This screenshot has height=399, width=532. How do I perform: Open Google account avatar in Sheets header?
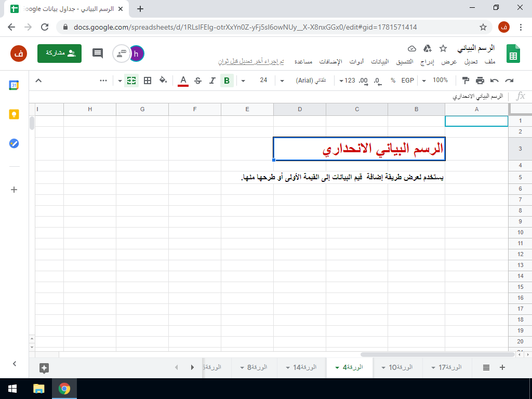(x=19, y=54)
